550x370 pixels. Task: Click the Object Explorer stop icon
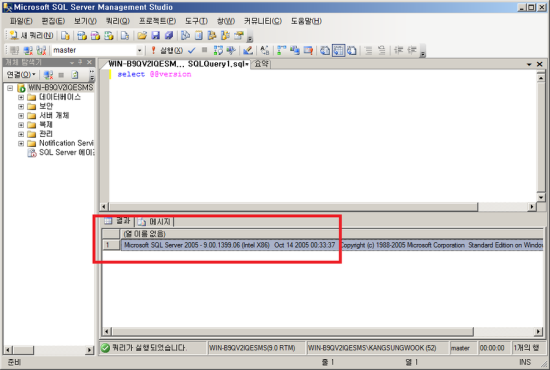(x=61, y=75)
